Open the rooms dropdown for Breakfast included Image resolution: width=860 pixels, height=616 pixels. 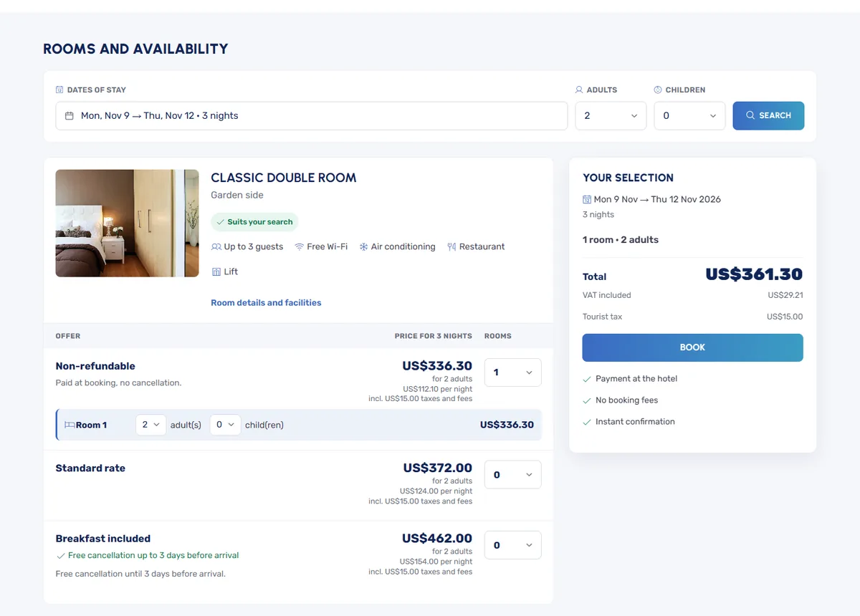click(513, 545)
